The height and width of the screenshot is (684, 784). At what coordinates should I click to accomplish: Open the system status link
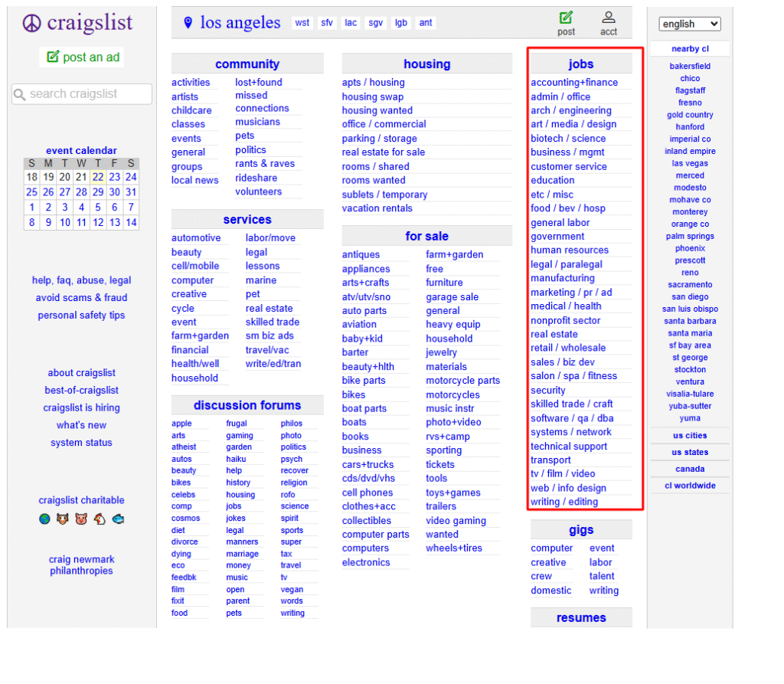point(81,443)
